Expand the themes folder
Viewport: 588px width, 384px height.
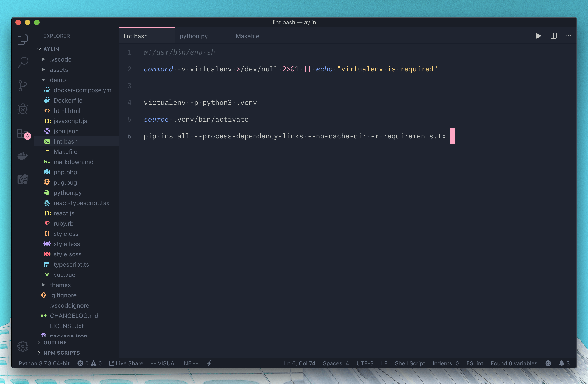pos(60,285)
